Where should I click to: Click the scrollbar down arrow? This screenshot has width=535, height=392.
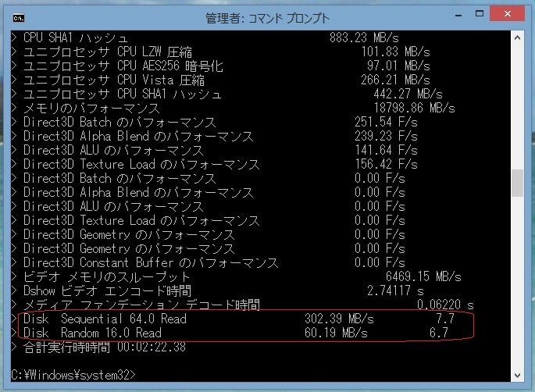tap(517, 376)
